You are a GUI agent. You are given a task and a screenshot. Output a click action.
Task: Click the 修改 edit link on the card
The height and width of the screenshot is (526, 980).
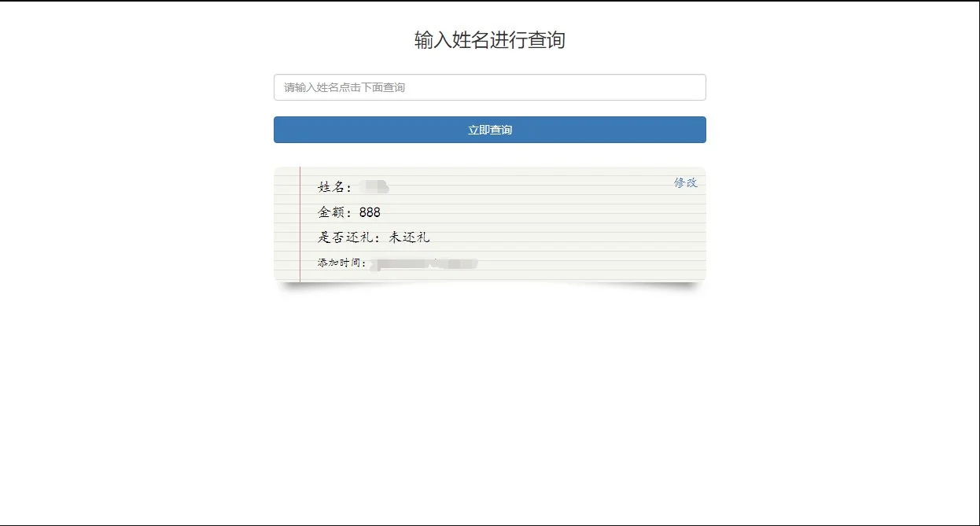[686, 182]
